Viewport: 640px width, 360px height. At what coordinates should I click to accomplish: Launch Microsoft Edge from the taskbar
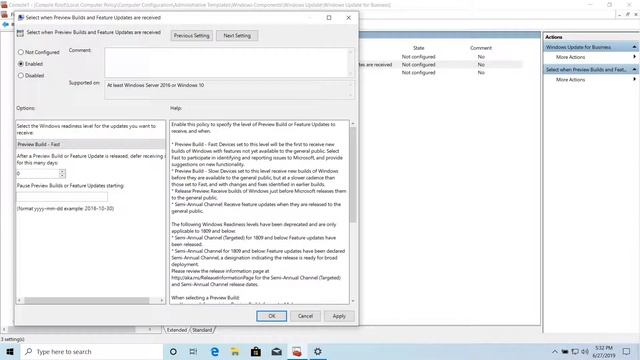[214, 351]
